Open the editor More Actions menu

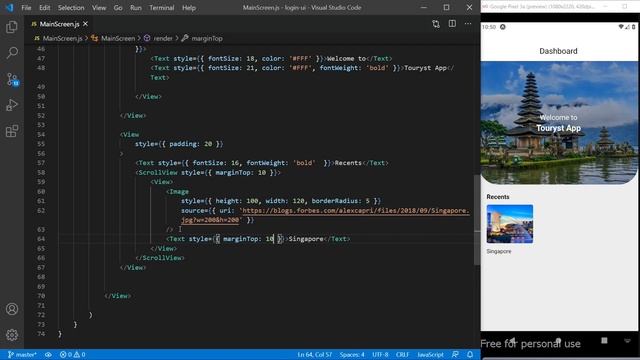pyautogui.click(x=468, y=24)
